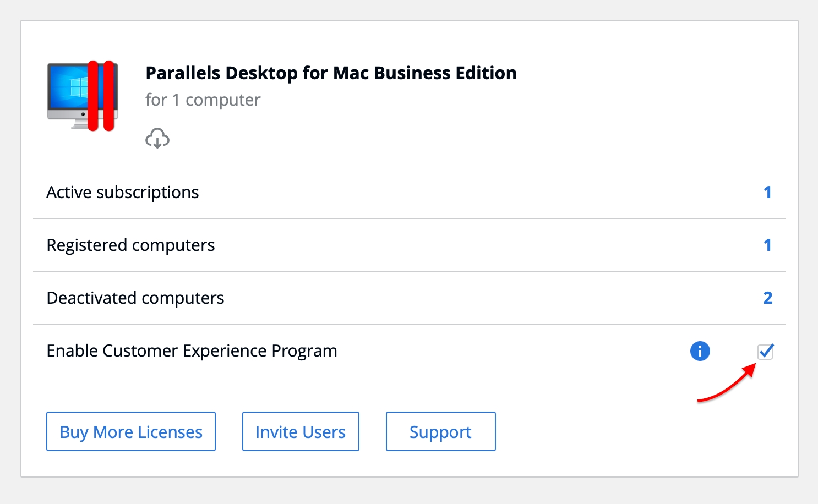Uncheck the Enable Customer Experience Program checkbox
The height and width of the screenshot is (504, 818).
point(765,352)
